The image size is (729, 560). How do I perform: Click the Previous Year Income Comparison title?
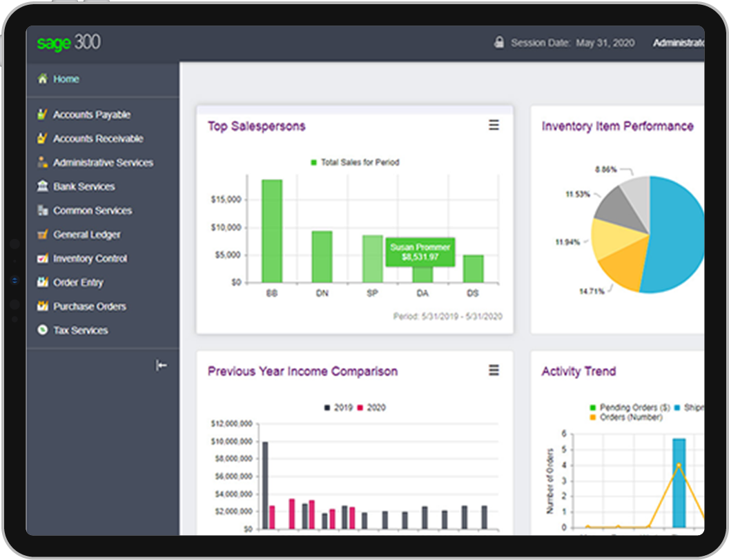(302, 371)
